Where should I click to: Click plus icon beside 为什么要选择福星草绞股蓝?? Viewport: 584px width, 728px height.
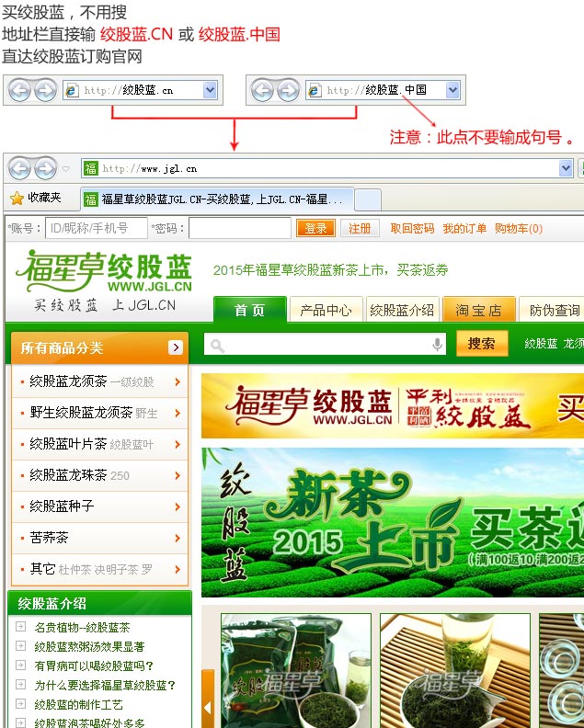coord(21,685)
